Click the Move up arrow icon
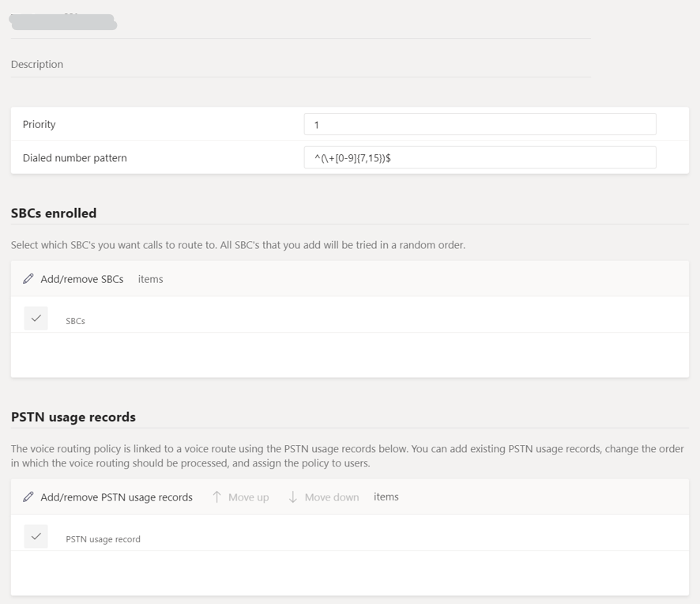700x604 pixels. [216, 497]
